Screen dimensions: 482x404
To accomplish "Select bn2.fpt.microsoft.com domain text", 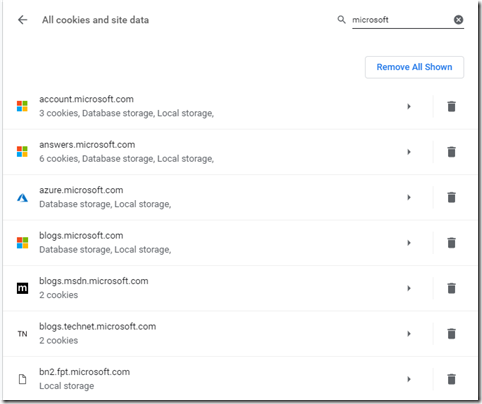I will [84, 372].
